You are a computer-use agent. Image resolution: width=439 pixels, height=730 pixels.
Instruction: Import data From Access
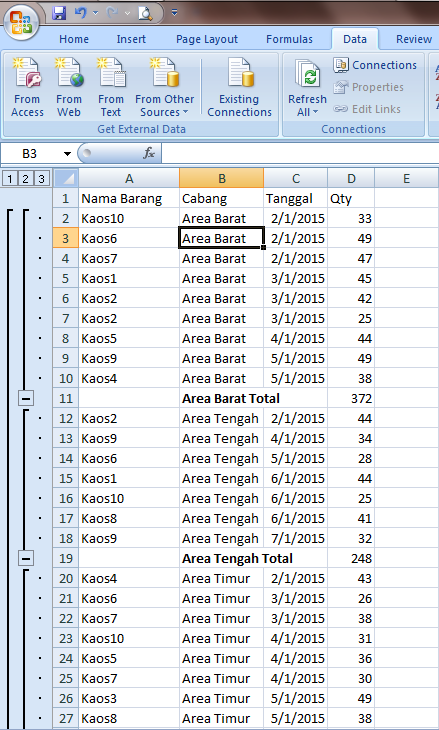tap(27, 88)
